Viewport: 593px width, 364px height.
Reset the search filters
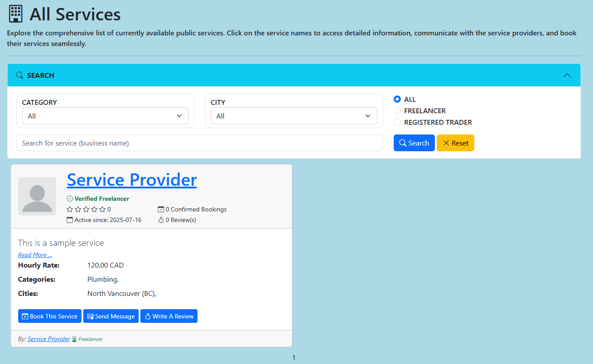pos(455,143)
